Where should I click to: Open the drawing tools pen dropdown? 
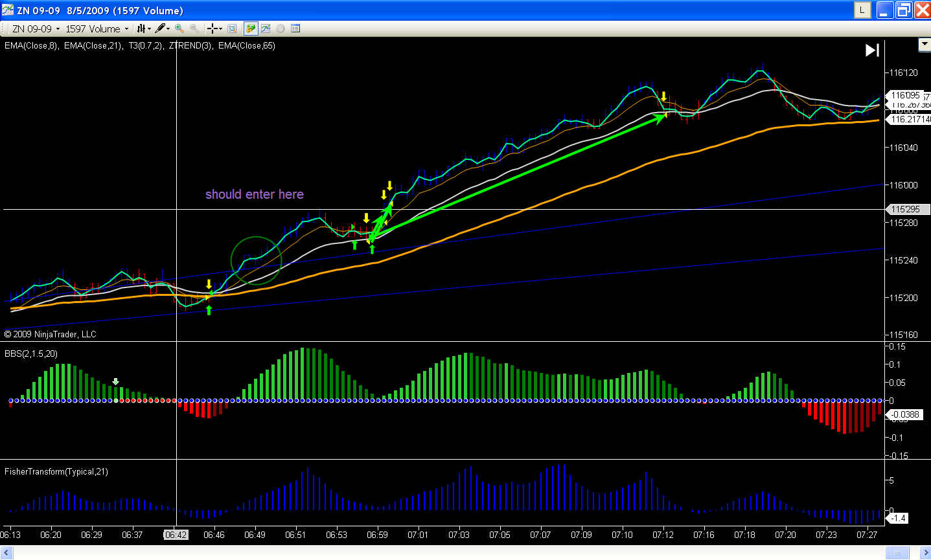162,28
